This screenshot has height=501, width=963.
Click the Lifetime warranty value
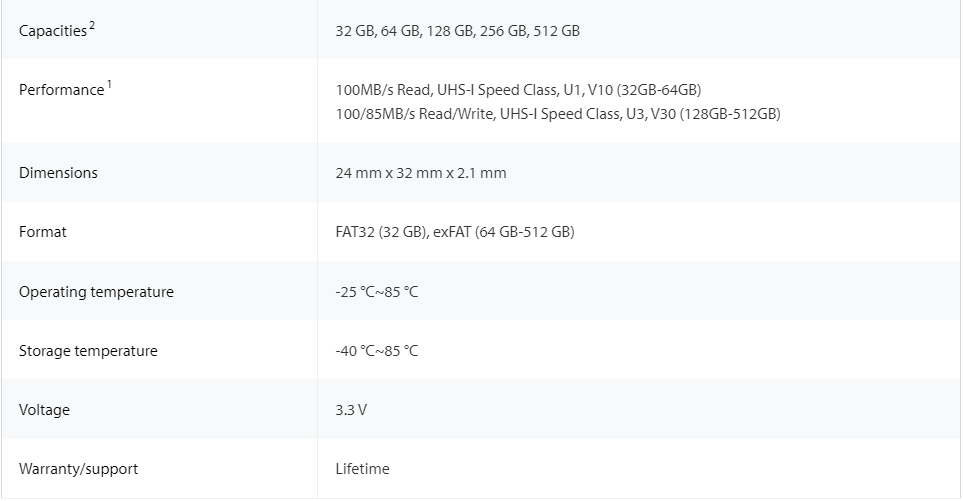coord(362,468)
